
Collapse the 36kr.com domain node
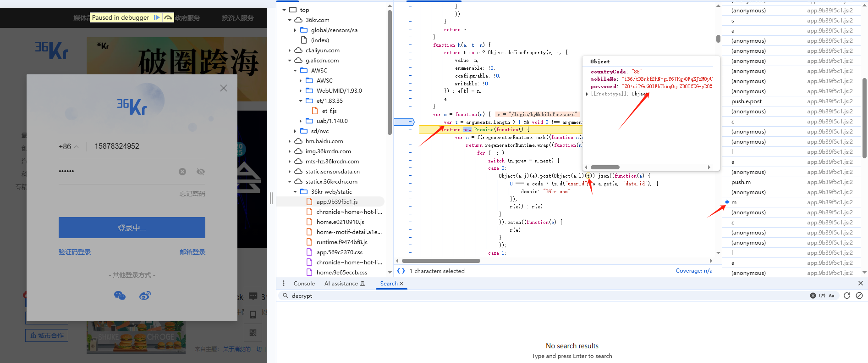[289, 20]
